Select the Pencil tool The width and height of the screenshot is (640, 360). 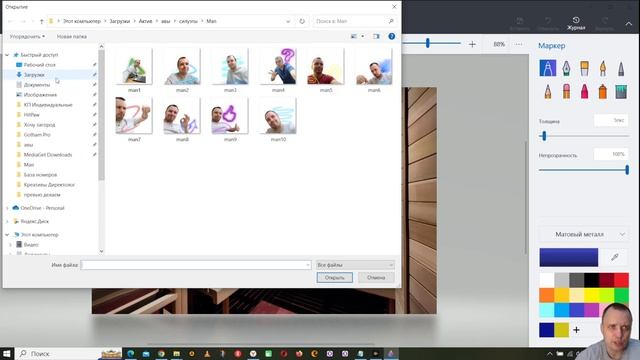(x=547, y=91)
